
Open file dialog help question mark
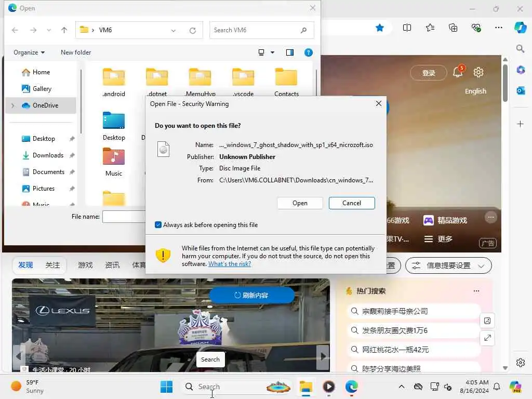point(309,52)
